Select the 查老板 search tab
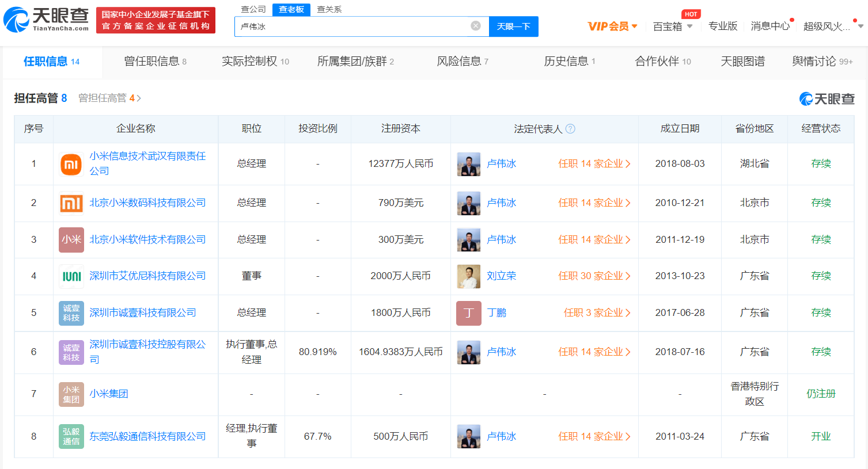The image size is (868, 469). (x=291, y=10)
